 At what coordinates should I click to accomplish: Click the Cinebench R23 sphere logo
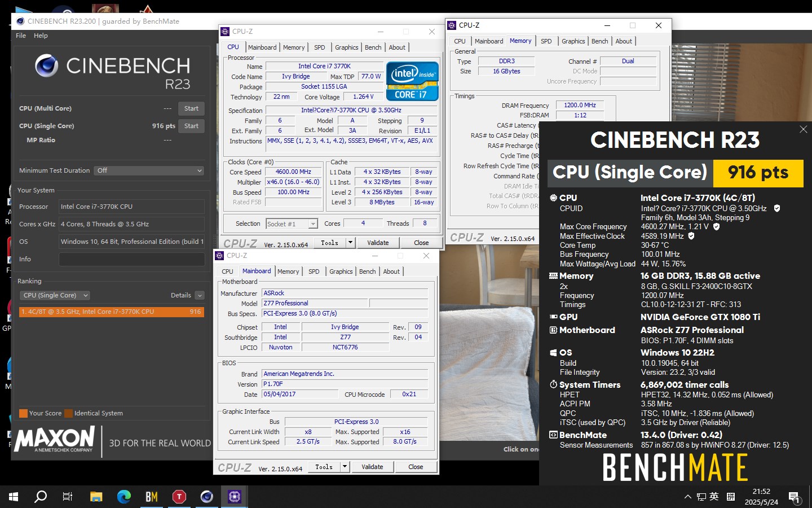tap(46, 66)
